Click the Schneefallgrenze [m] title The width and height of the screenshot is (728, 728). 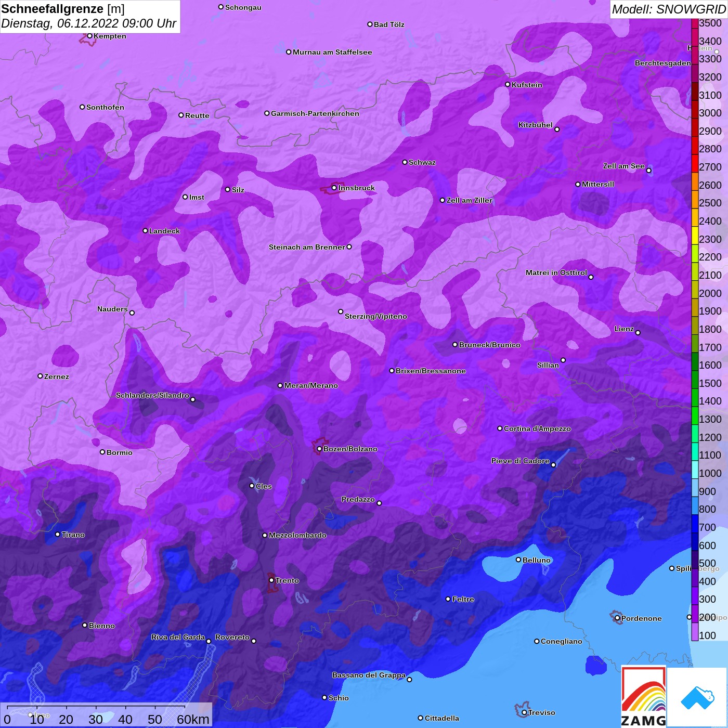point(63,9)
